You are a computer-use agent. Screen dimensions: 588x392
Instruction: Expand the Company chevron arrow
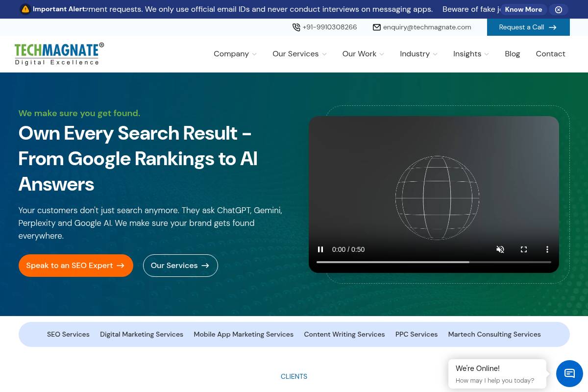tap(254, 54)
